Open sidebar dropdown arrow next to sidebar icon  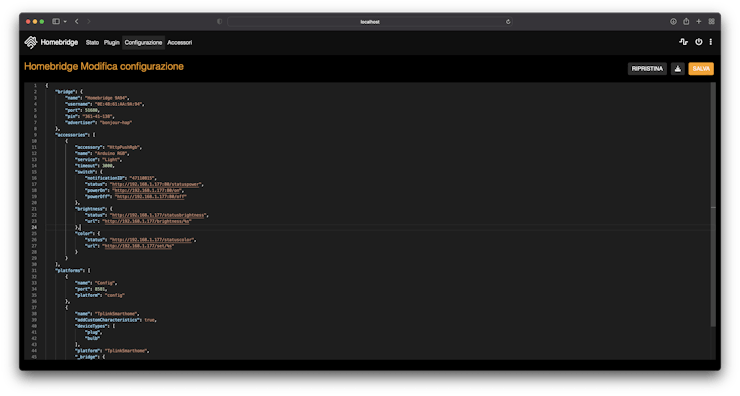pos(65,21)
